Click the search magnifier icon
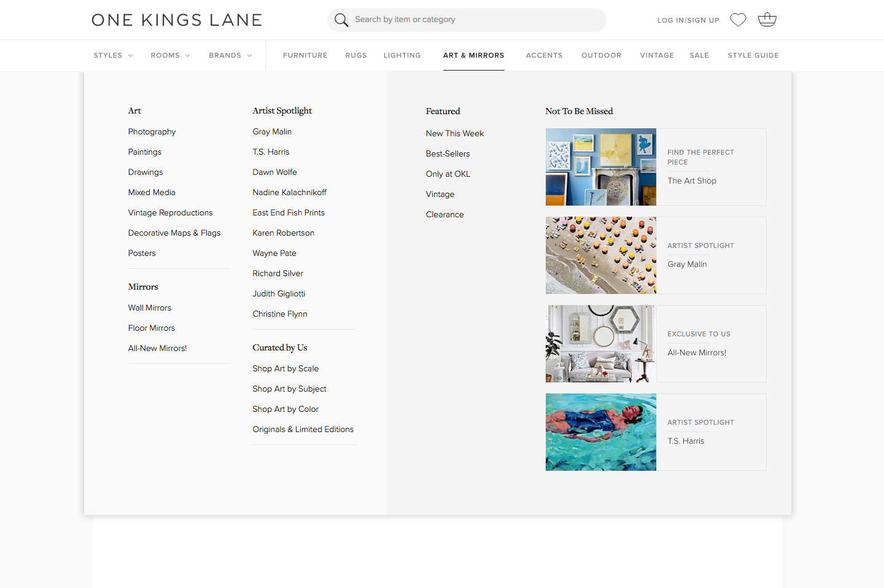884x588 pixels. click(x=341, y=20)
